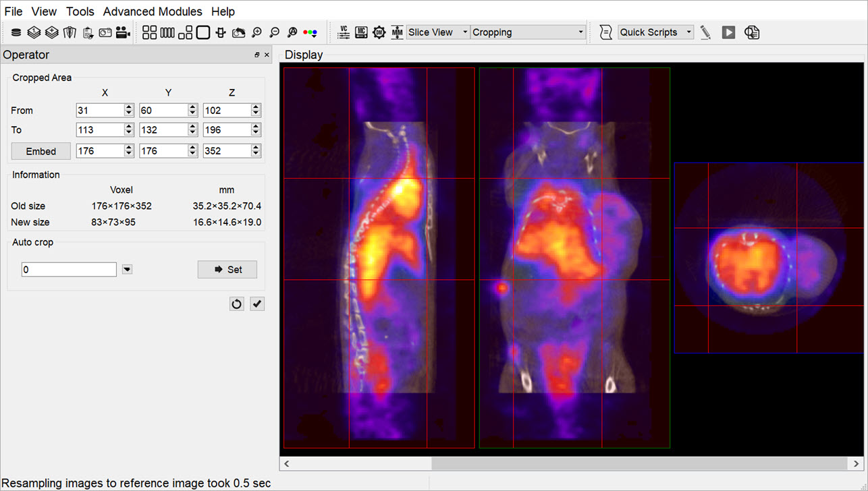Image resolution: width=868 pixels, height=491 pixels.
Task: Click the zoom out magnifier icon
Action: coord(274,32)
